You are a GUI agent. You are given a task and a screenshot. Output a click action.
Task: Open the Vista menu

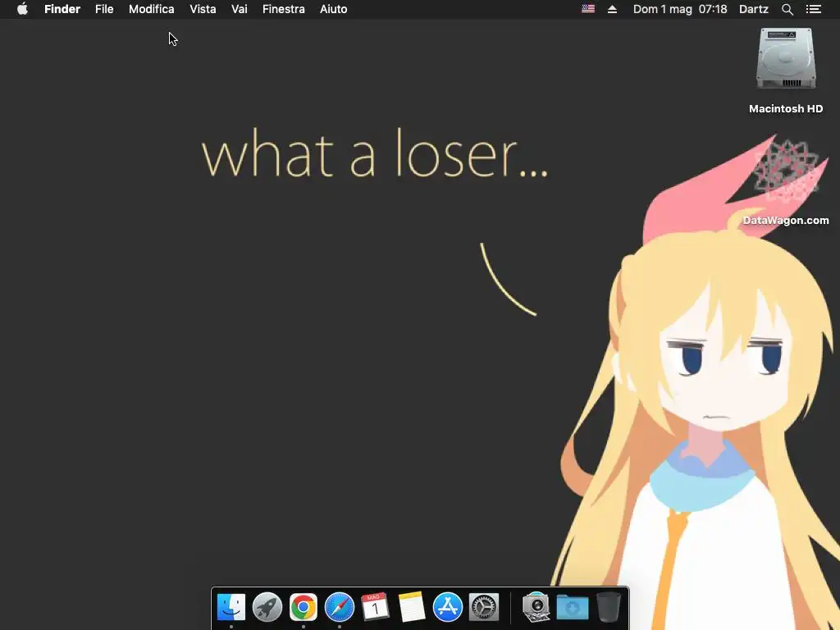[x=203, y=9]
